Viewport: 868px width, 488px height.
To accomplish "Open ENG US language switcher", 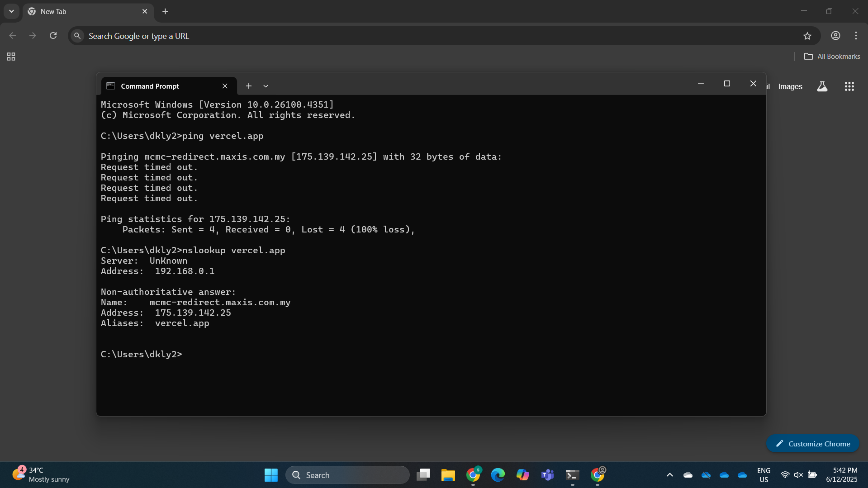I will pyautogui.click(x=764, y=475).
